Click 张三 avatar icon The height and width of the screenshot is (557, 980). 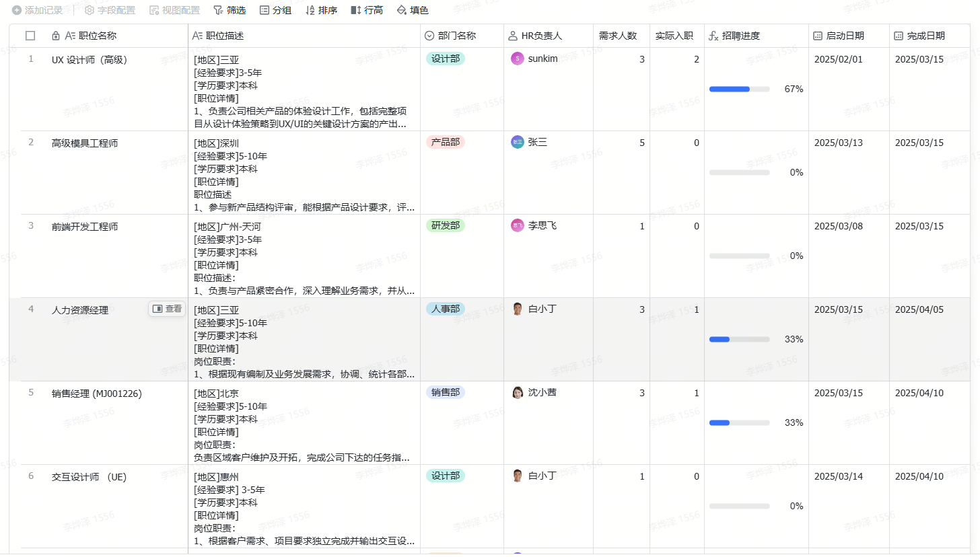(x=517, y=142)
